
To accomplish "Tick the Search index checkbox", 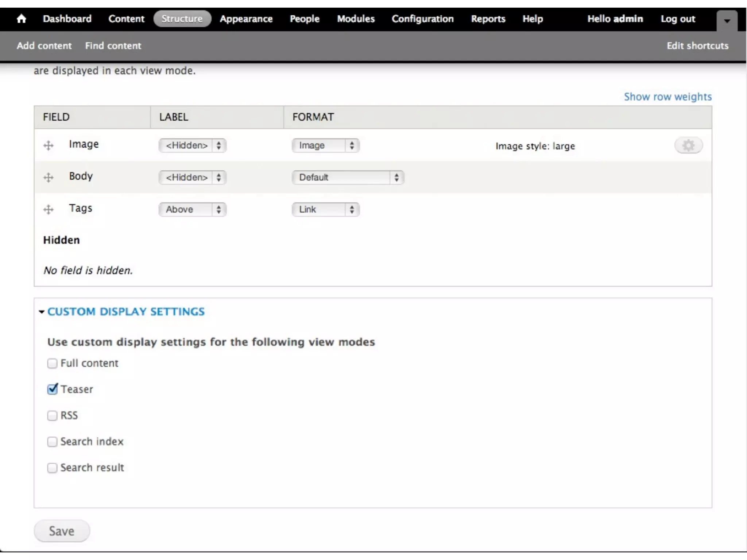I will coord(53,442).
